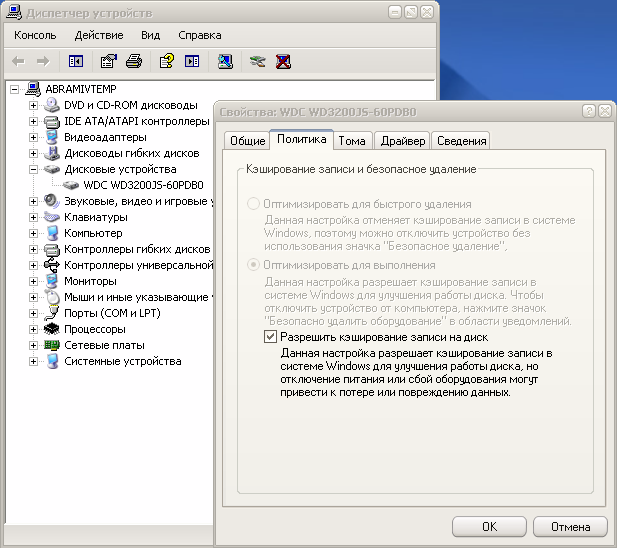Expand the Сетевые платы node
The height and width of the screenshot is (548, 617).
(x=33, y=345)
